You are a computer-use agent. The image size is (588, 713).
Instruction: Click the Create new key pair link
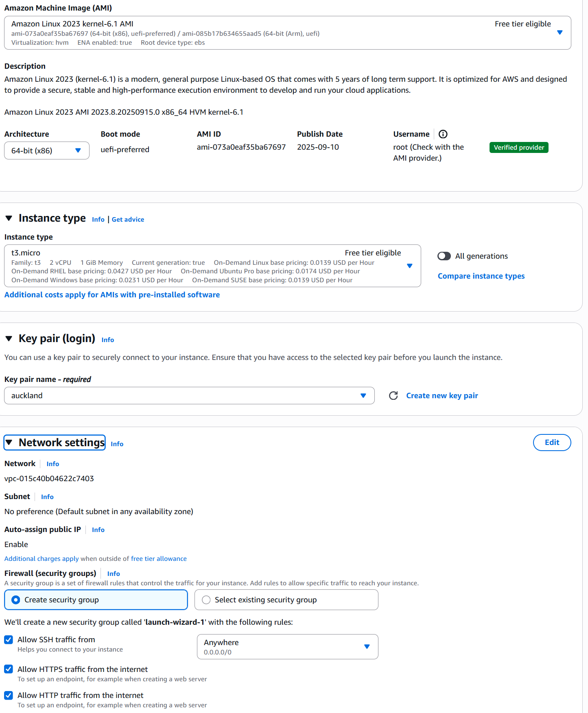442,396
